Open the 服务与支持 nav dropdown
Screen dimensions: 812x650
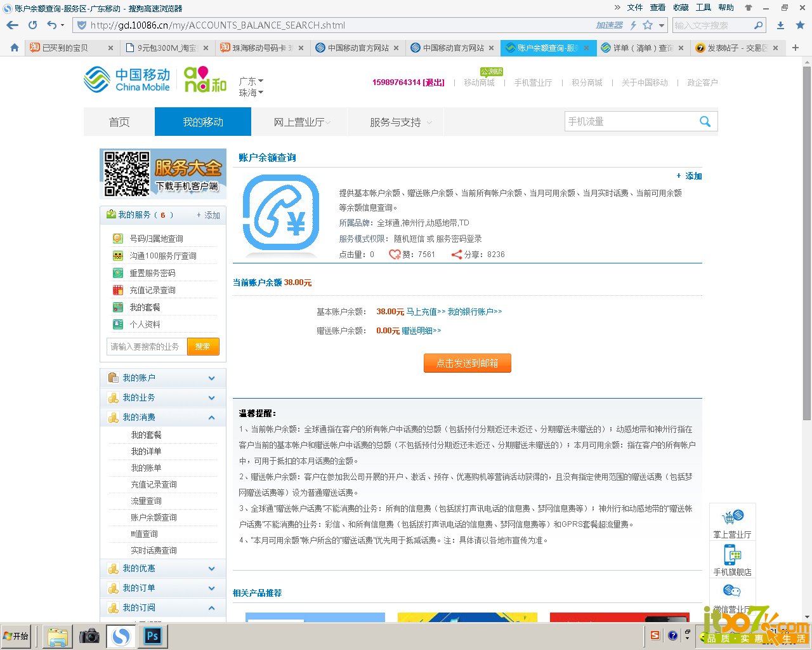tap(396, 122)
